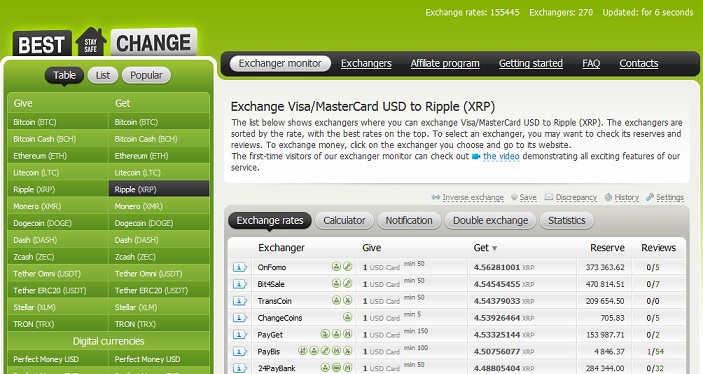
Task: Switch to List view
Action: [x=103, y=75]
